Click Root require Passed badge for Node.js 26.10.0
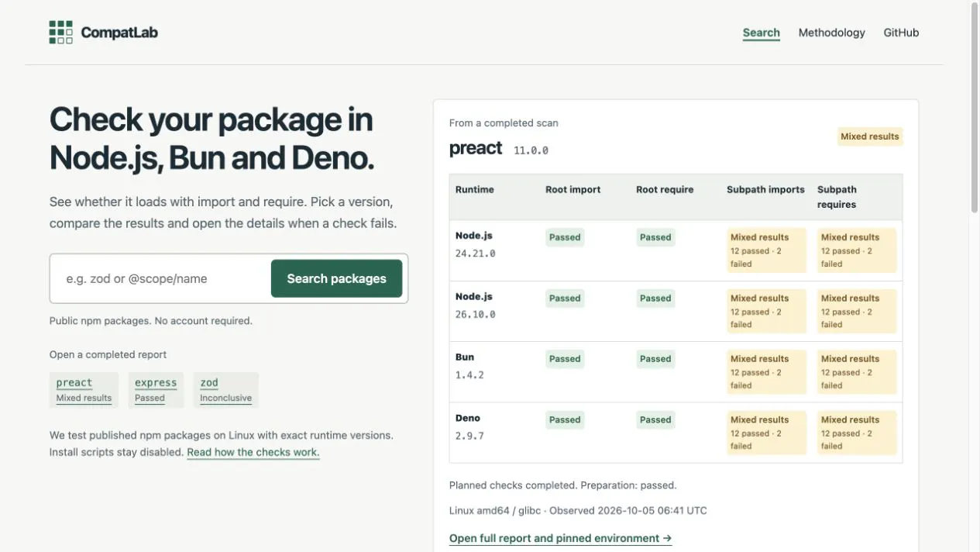The height and width of the screenshot is (552, 980). (x=655, y=298)
